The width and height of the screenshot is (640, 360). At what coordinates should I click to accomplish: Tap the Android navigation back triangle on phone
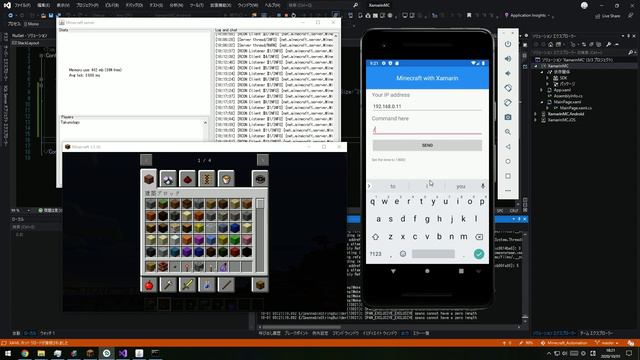(x=393, y=271)
